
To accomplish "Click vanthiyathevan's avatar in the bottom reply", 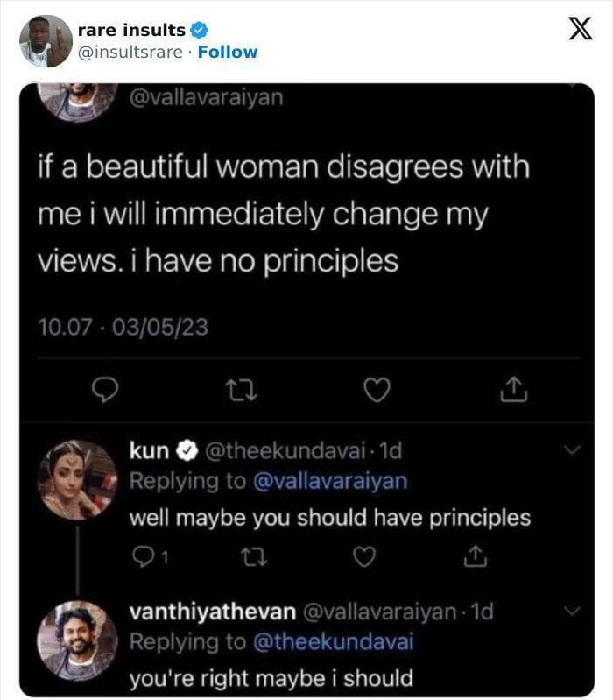I will coord(77,640).
